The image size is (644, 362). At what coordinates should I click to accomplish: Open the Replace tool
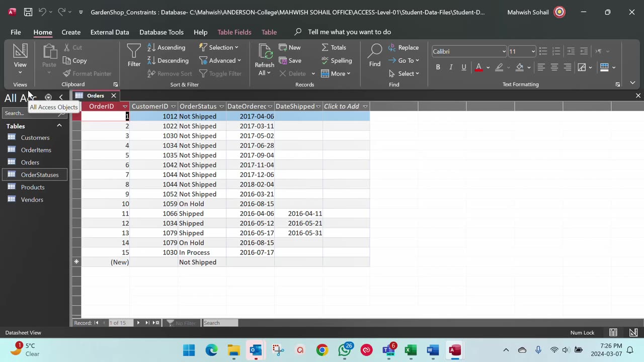point(404,47)
